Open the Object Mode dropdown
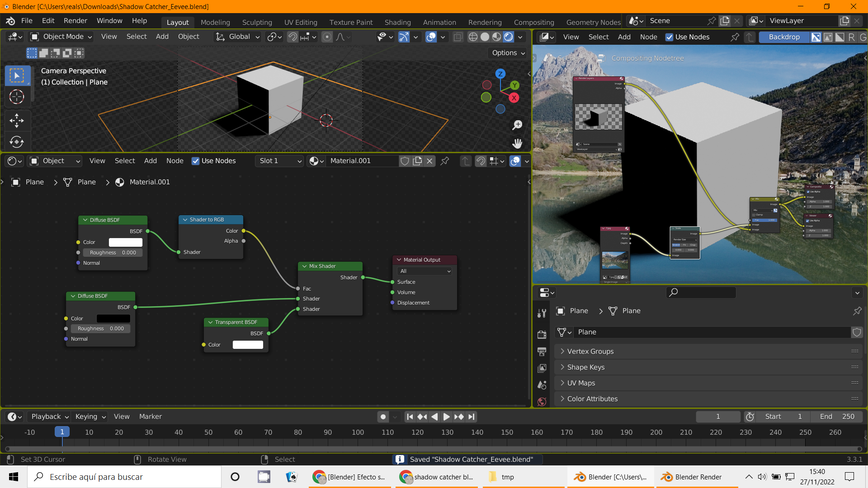This screenshot has height=488, width=868. pyautogui.click(x=61, y=37)
